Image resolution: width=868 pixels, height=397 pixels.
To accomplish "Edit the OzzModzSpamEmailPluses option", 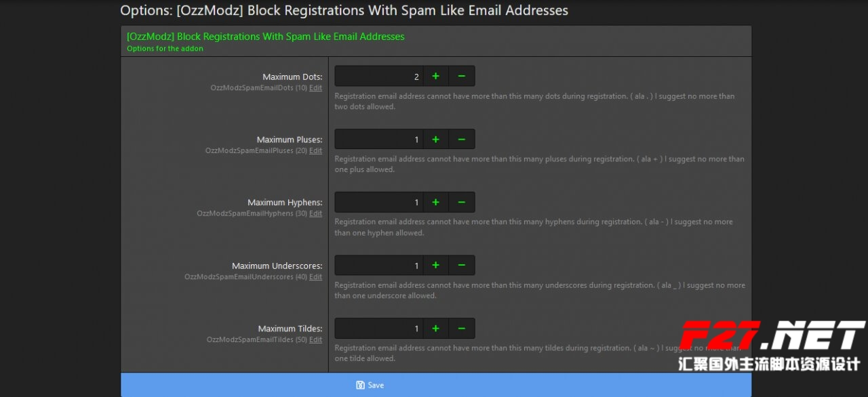I will 315,151.
